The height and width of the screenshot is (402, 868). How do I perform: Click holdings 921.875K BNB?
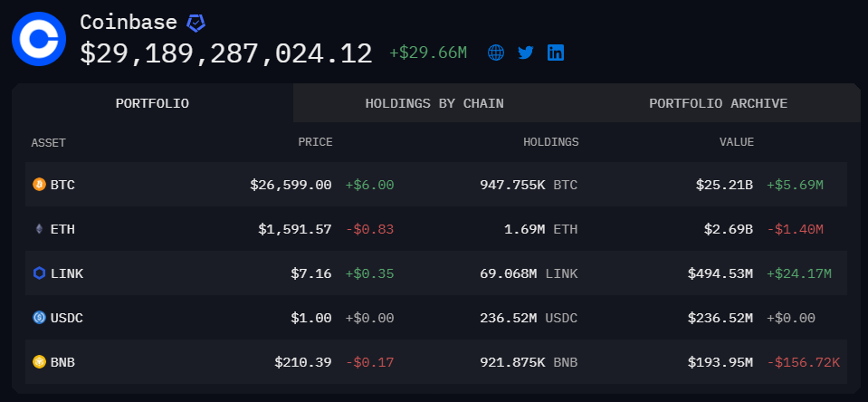point(529,362)
